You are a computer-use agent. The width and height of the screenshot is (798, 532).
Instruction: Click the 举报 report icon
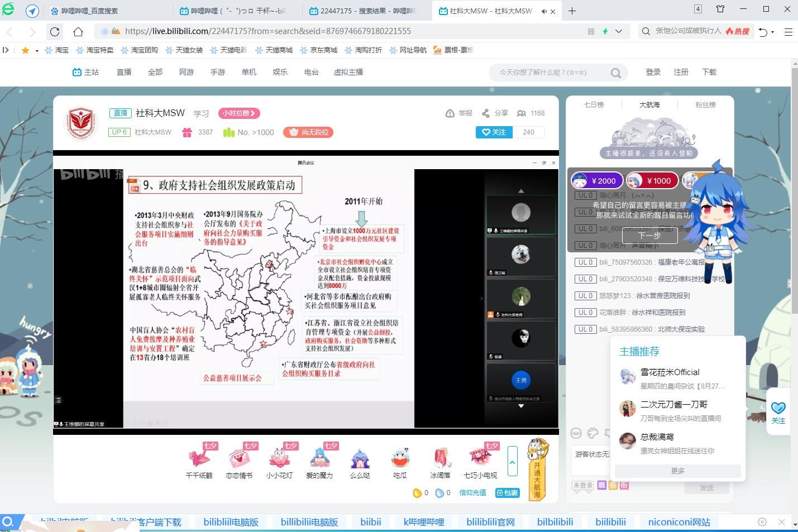click(450, 113)
